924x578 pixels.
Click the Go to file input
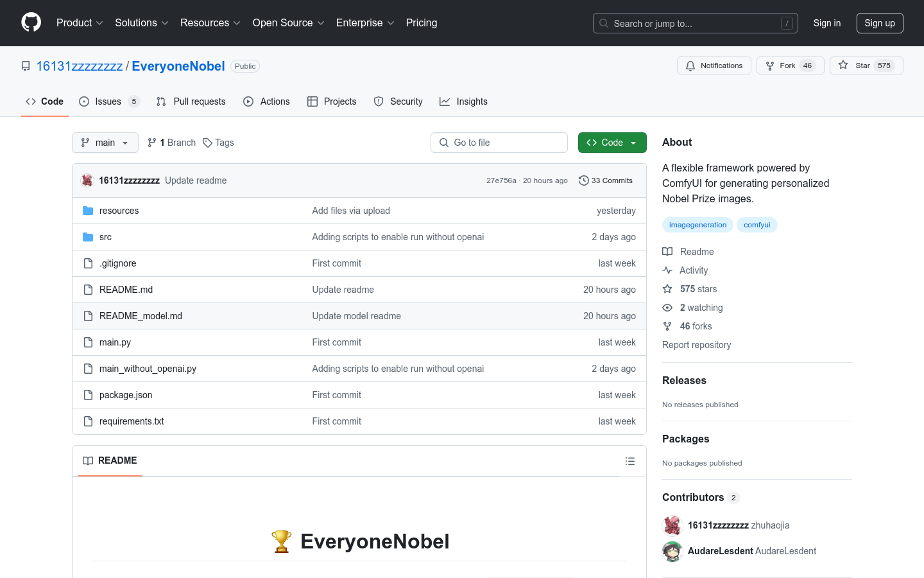(499, 143)
